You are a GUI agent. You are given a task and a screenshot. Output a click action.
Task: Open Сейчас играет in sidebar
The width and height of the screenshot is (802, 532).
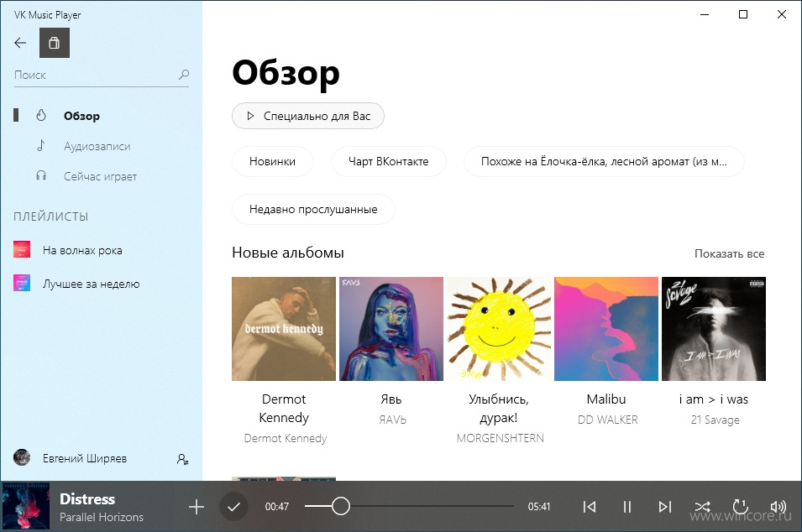(100, 177)
